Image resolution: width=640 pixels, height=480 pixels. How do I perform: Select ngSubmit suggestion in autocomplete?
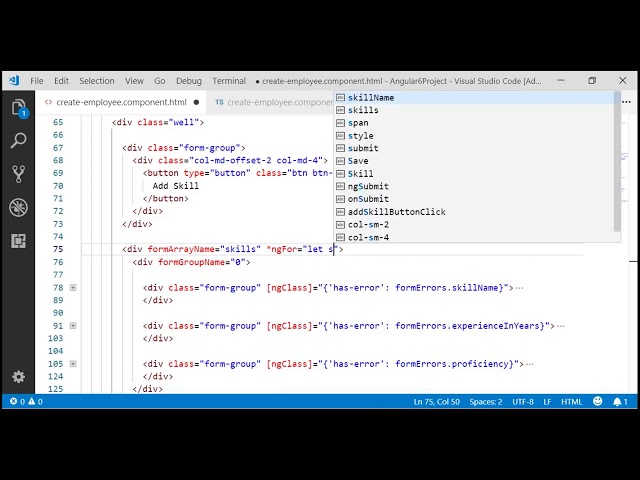click(x=474, y=186)
